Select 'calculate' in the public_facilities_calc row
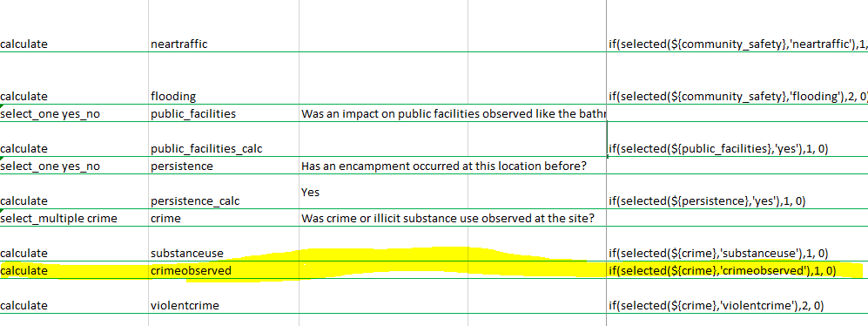868x326 pixels. (x=24, y=148)
